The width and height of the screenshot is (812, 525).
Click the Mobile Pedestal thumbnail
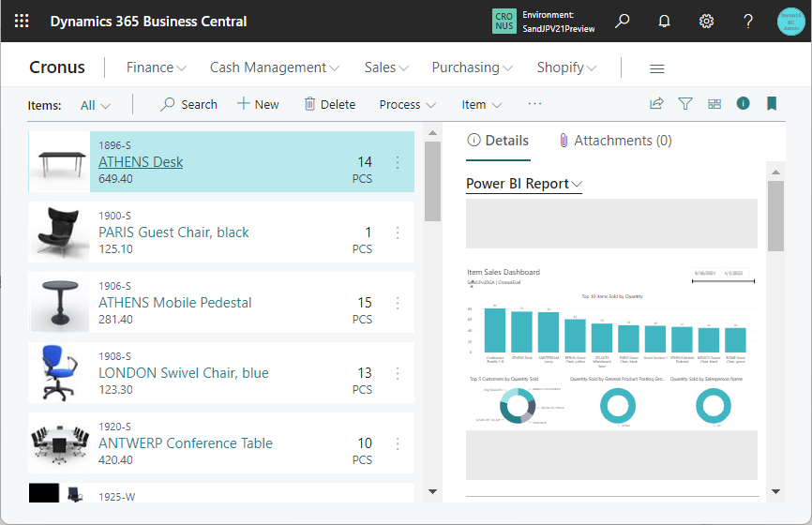tap(60, 303)
